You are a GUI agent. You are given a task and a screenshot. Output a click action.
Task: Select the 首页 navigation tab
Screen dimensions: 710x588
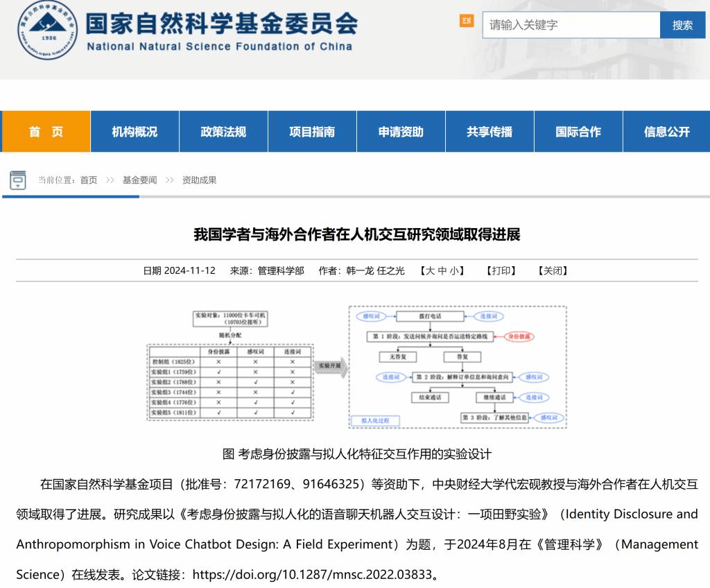(x=45, y=131)
